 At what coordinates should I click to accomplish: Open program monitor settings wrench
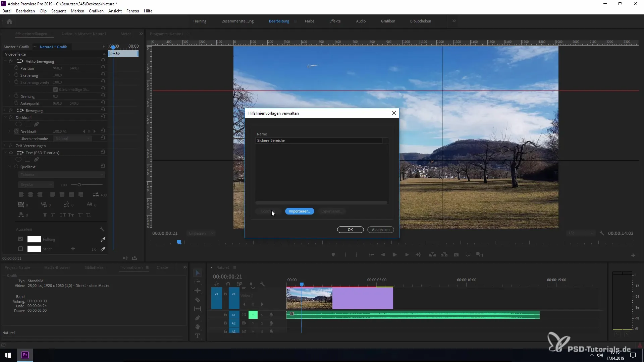[602, 233]
